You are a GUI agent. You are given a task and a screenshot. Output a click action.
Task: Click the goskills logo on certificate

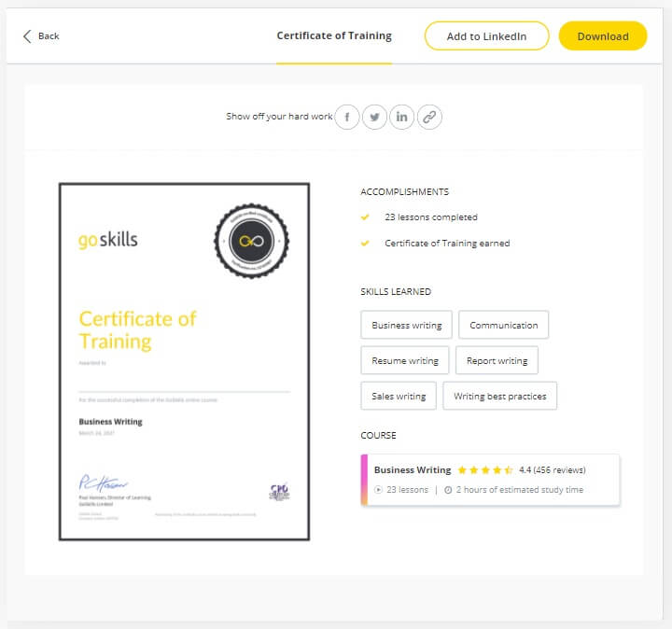point(107,240)
